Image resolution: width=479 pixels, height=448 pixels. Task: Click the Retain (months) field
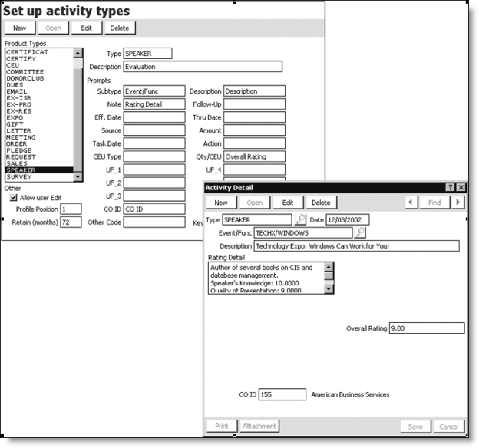tap(71, 222)
